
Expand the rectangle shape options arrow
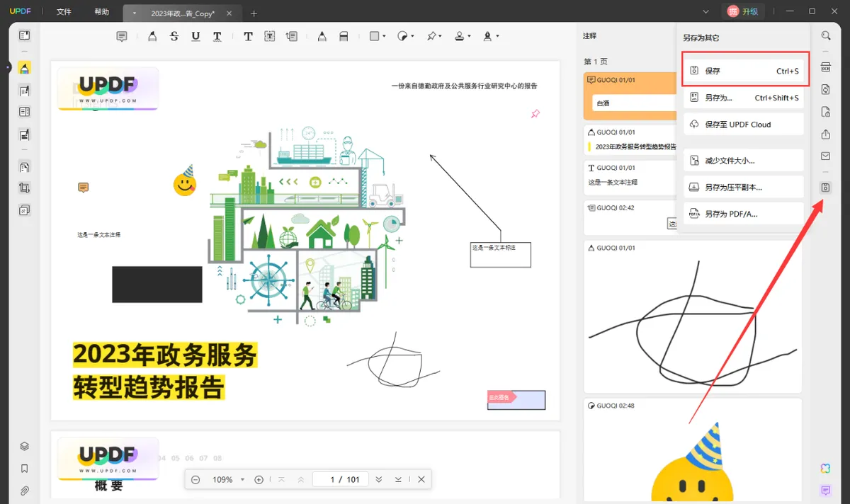(x=385, y=37)
